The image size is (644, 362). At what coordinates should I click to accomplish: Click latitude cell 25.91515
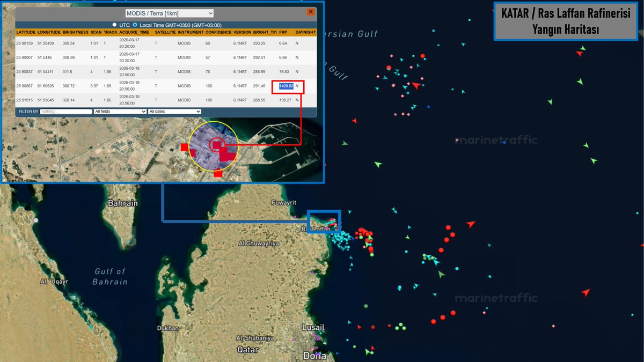tap(25, 100)
